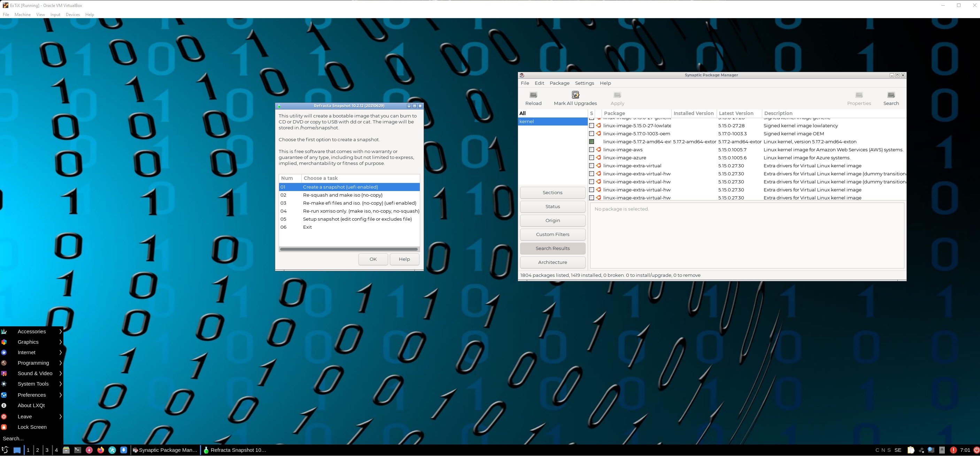980x456 pixels.
Task: Mark the linux-image-azure checkbox
Action: tap(592, 158)
